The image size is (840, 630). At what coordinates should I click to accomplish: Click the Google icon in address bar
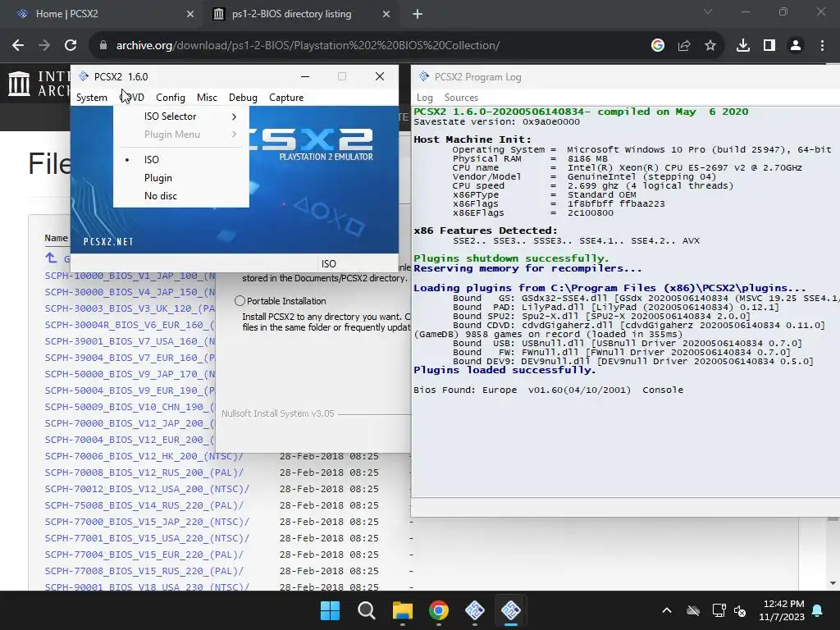pos(658,46)
